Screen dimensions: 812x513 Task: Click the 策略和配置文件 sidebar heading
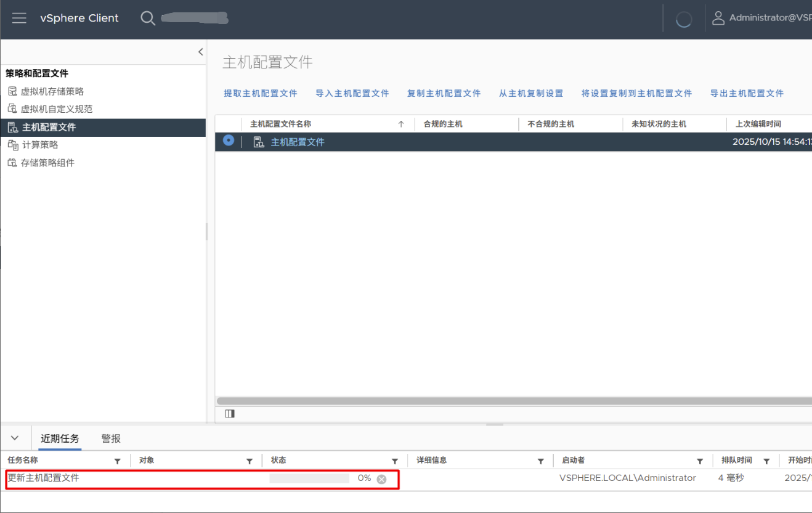37,73
